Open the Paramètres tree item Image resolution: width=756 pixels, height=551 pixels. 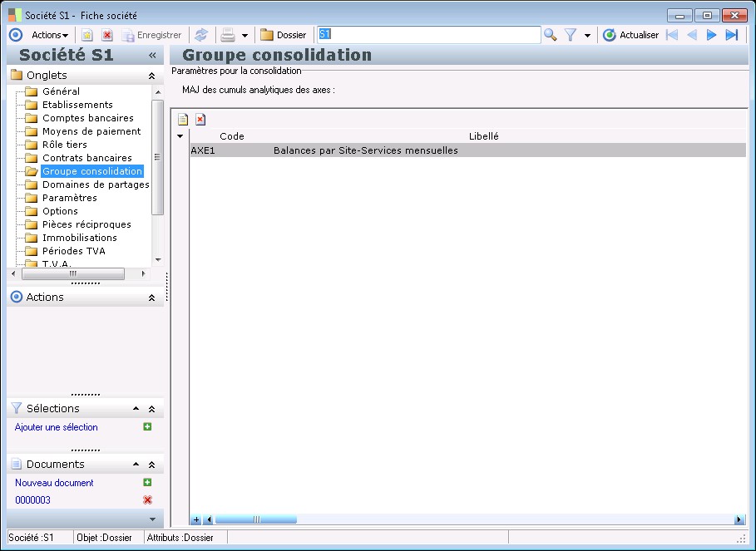(x=69, y=198)
